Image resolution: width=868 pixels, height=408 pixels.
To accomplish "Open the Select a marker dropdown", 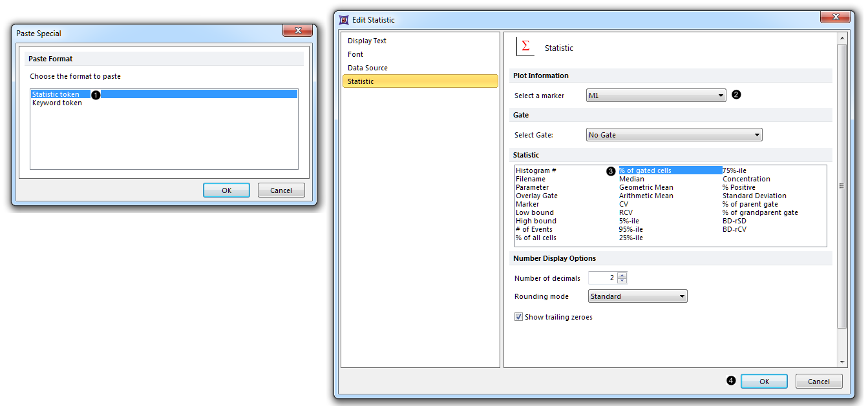I will coord(656,96).
